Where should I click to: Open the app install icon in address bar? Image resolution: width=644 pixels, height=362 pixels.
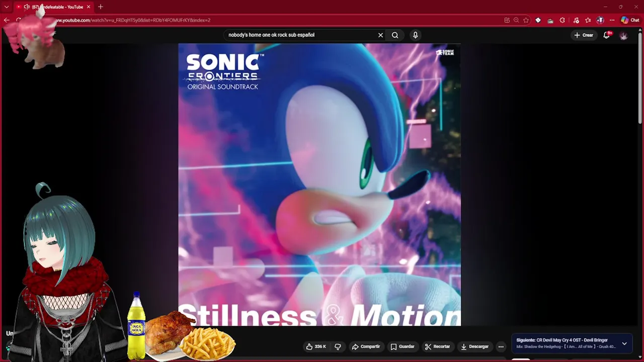click(x=507, y=20)
